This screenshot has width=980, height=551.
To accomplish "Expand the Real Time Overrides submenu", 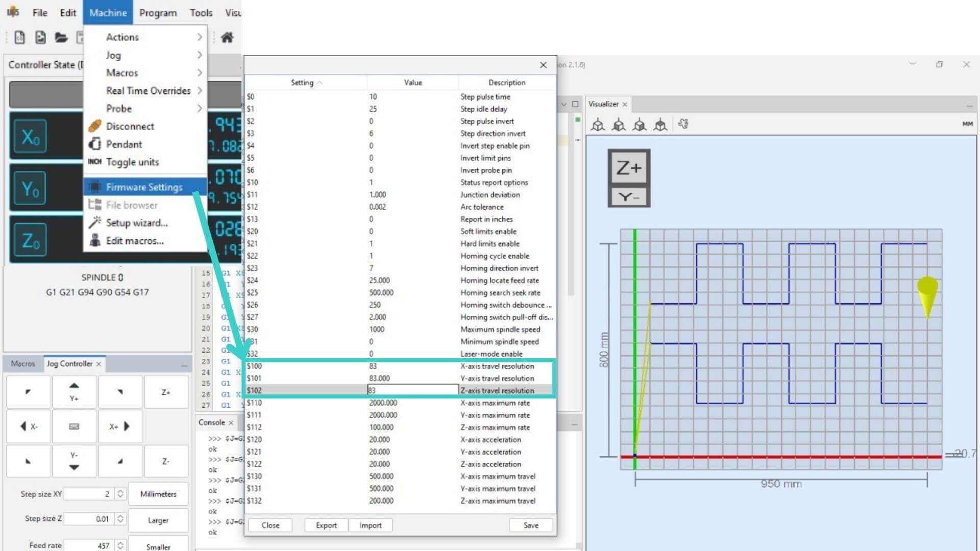I will pos(148,90).
